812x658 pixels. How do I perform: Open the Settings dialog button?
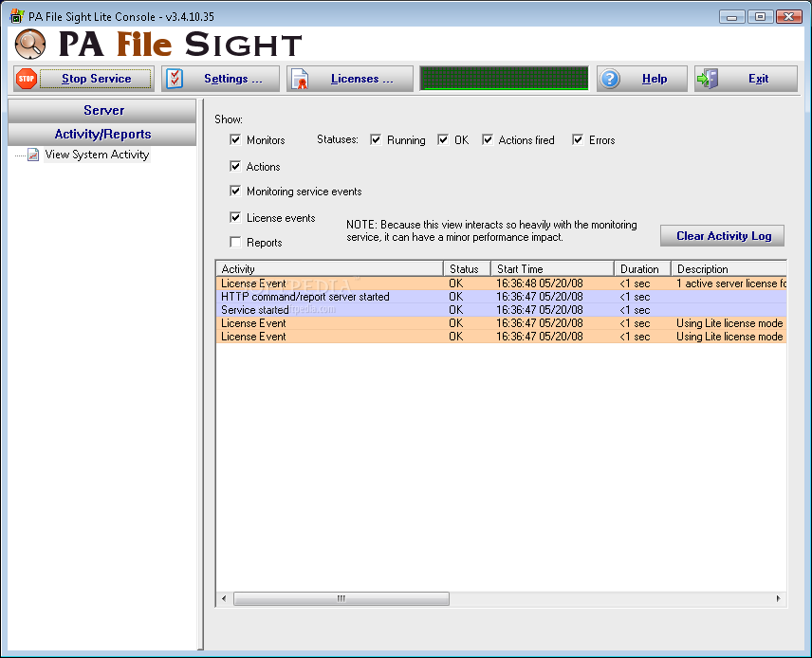click(x=221, y=79)
